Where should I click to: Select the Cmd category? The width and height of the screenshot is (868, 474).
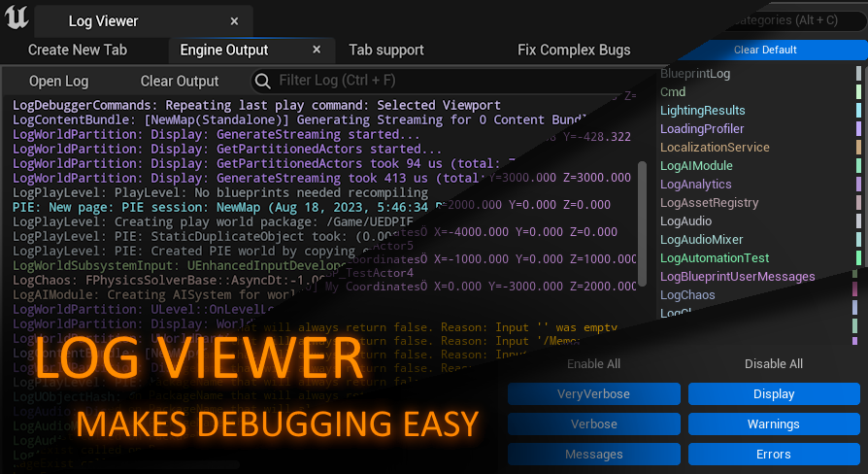click(673, 92)
